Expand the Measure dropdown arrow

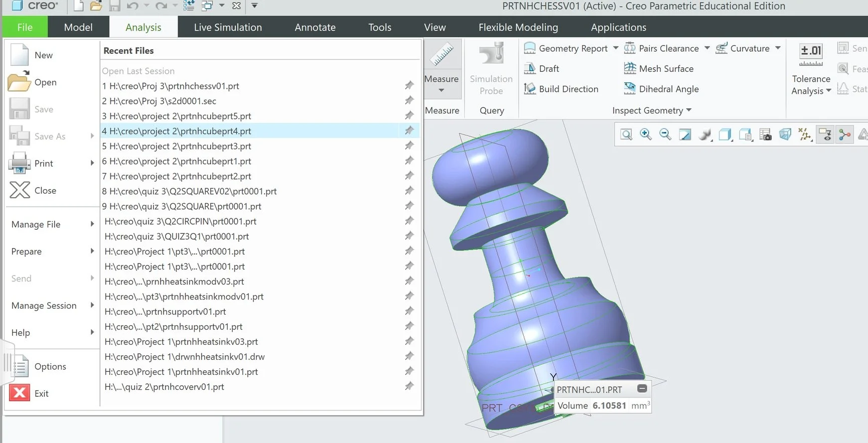(442, 90)
